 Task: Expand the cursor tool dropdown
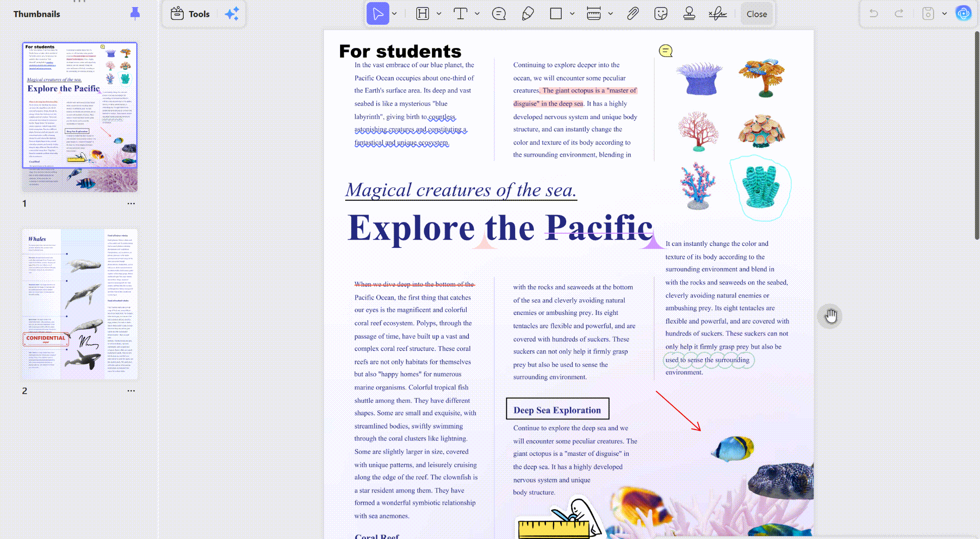394,14
